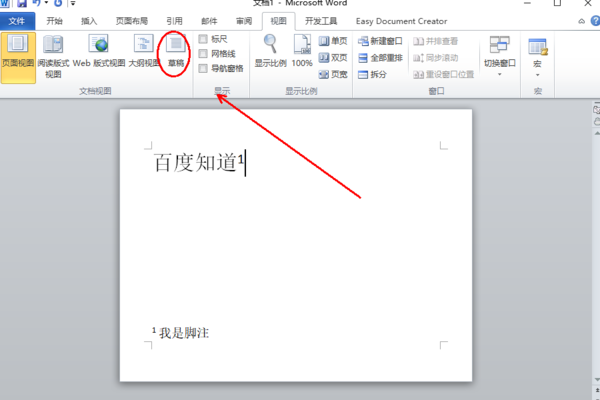The width and height of the screenshot is (600, 400).
Task: Click the superscript footnote mark after 百度知道
Action: [241, 158]
